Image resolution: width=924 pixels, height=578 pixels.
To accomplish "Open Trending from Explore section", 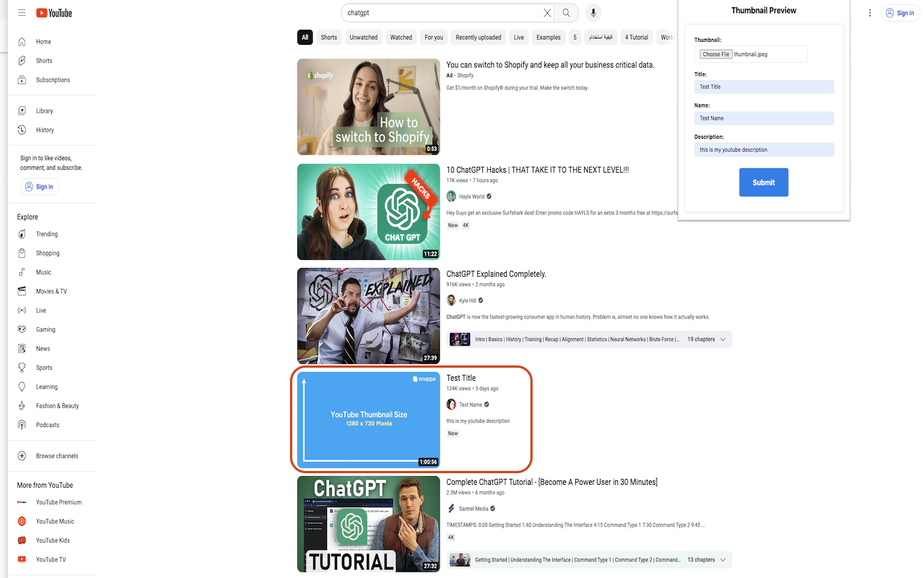I will (x=46, y=234).
